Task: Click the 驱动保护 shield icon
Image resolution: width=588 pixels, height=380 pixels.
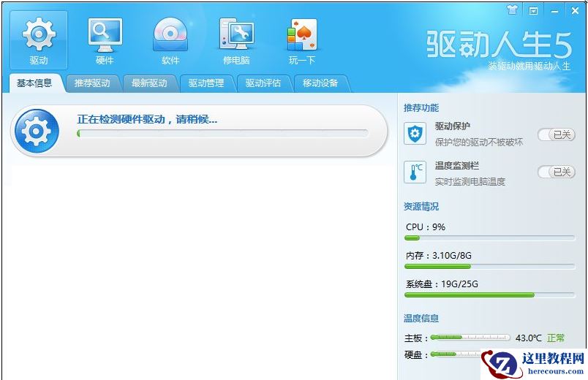Action: pyautogui.click(x=415, y=134)
